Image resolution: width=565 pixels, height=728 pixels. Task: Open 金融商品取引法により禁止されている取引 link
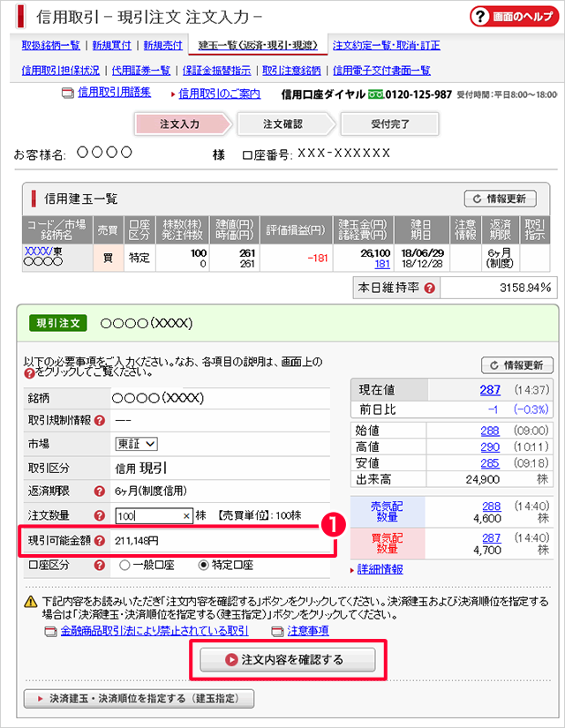pyautogui.click(x=154, y=631)
